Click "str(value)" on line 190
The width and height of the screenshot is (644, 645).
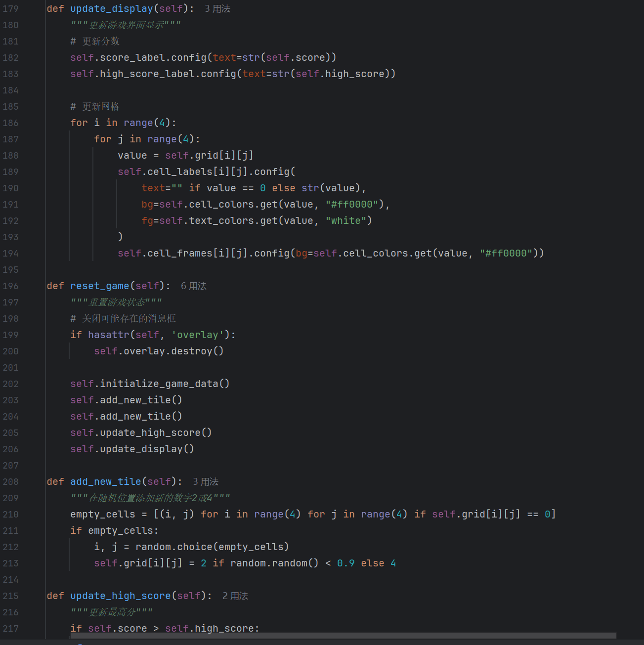pyautogui.click(x=331, y=188)
